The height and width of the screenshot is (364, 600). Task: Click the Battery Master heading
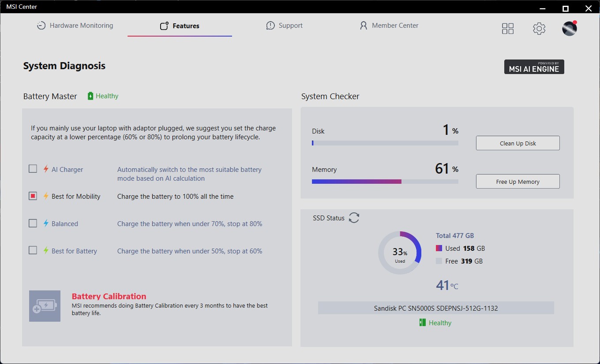point(50,97)
